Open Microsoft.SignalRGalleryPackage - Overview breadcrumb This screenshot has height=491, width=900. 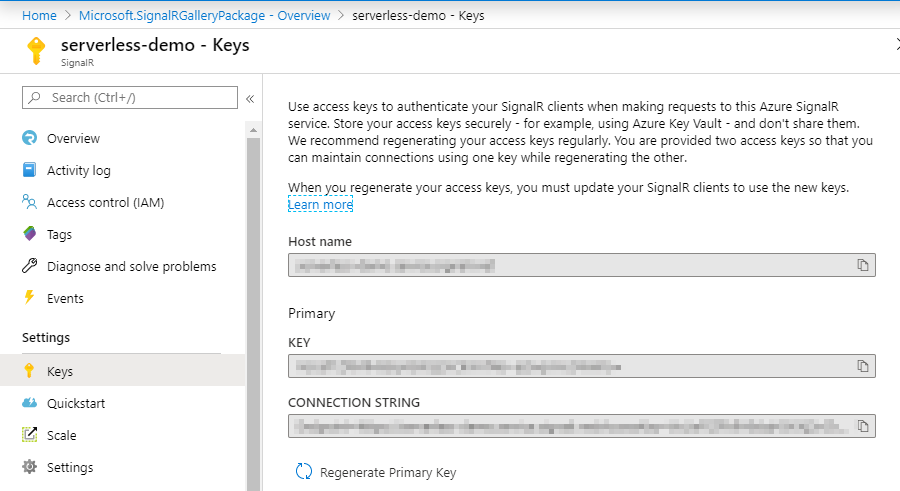204,16
